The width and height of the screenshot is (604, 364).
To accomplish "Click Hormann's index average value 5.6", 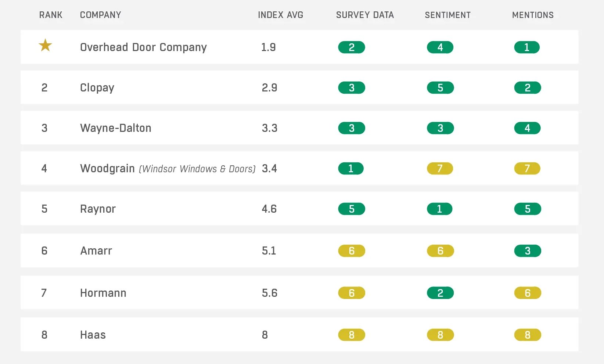I will point(269,293).
